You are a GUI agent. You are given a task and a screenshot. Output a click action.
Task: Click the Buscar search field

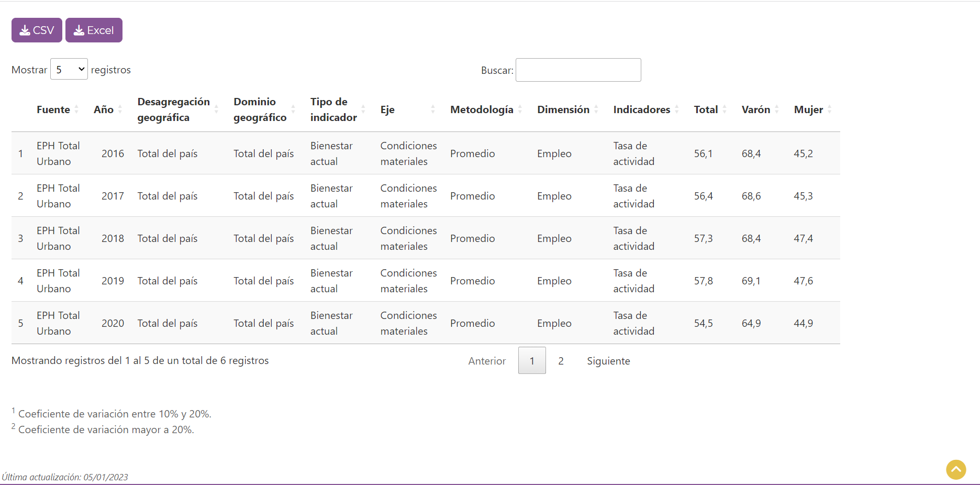[x=578, y=70]
